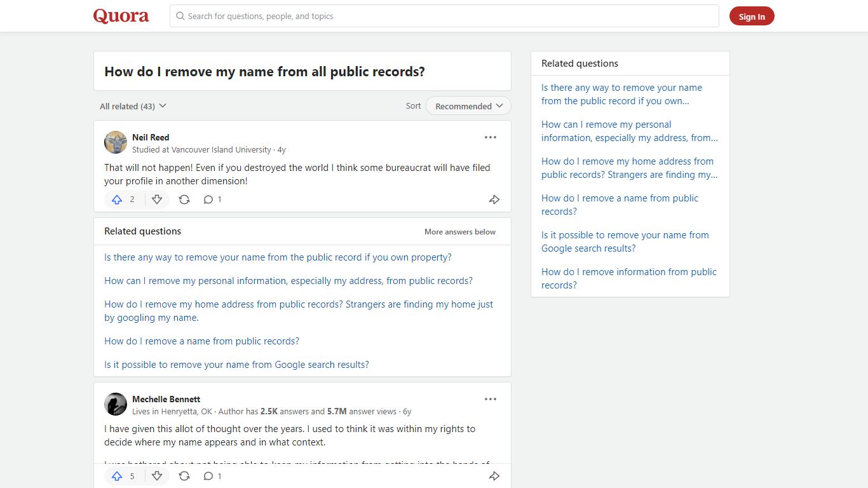
Task: Click 'More answers below' text
Action: [x=460, y=232]
